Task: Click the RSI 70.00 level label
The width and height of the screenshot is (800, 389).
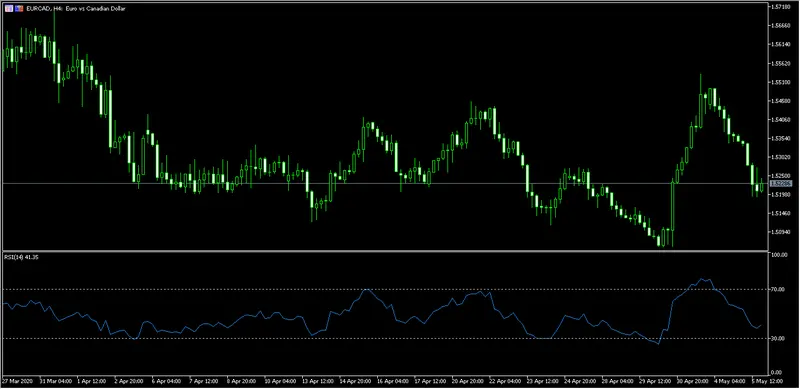Action: click(778, 289)
